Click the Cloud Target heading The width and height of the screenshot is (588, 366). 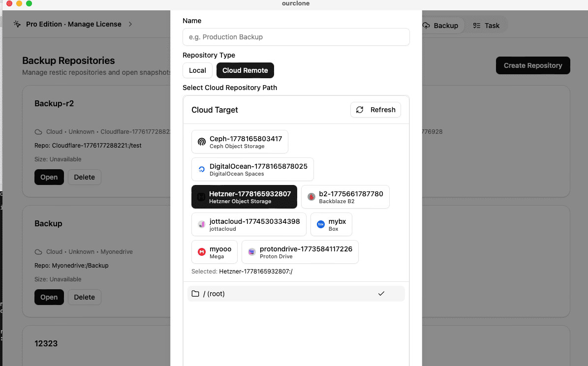215,110
